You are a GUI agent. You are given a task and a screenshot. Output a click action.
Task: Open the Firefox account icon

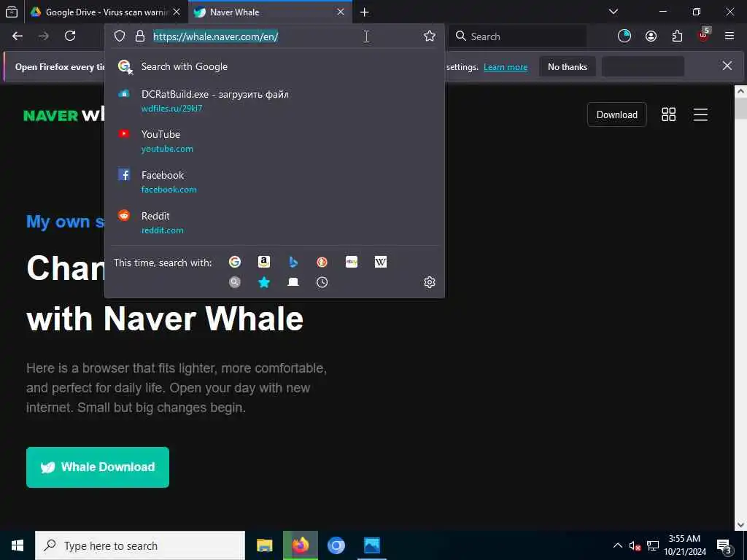tap(651, 36)
